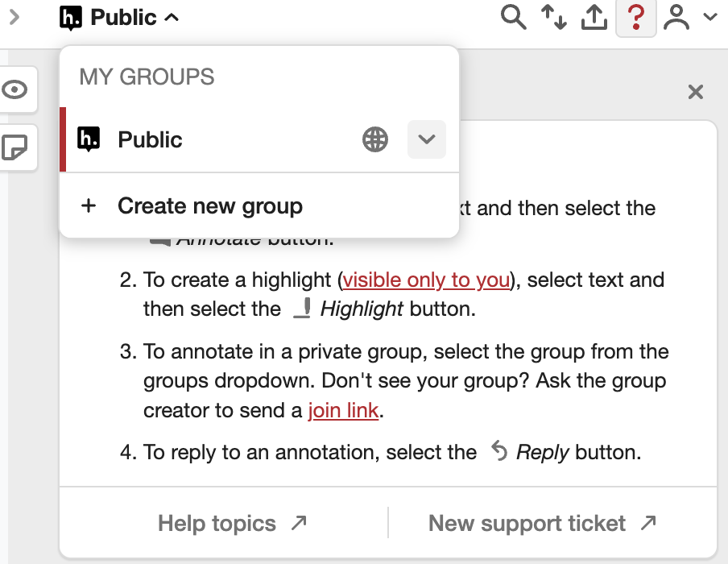The height and width of the screenshot is (564, 728).
Task: Expand the sidebar with the arrow control
Action: point(14,17)
